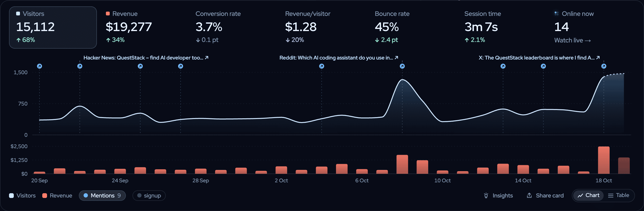Click the 6 Oct date axis label
The width and height of the screenshot is (644, 211).
[362, 181]
